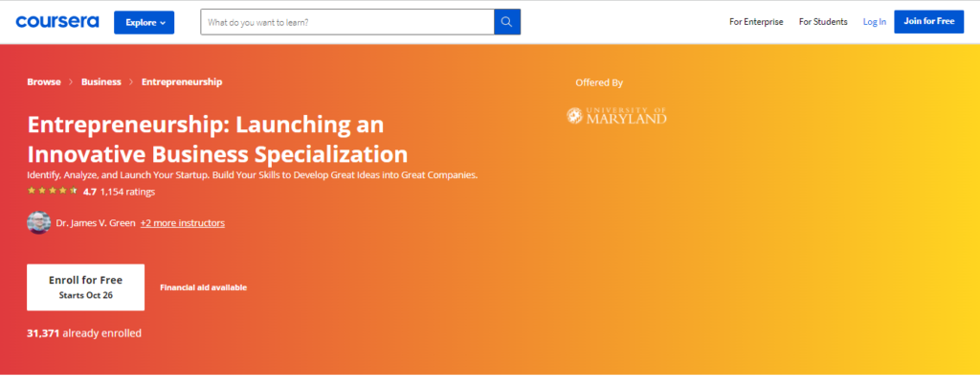Screen dimensions: 980x390
Task: Click the 31,371 already enrolled text
Action: point(84,333)
